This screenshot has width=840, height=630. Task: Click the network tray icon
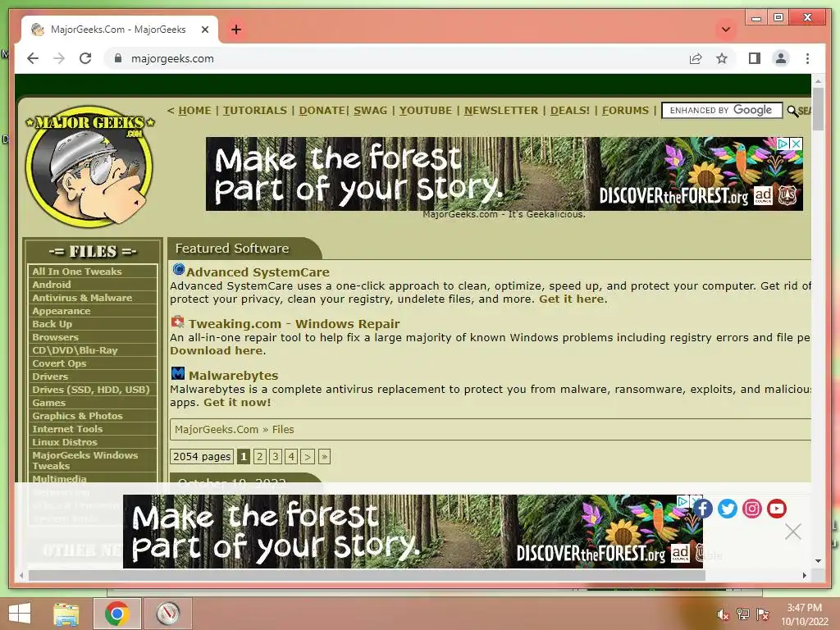743,614
